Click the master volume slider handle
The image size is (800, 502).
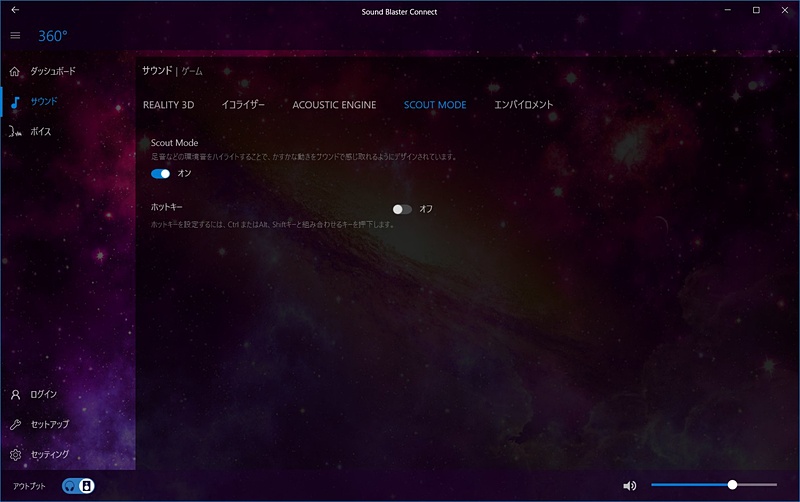point(732,485)
